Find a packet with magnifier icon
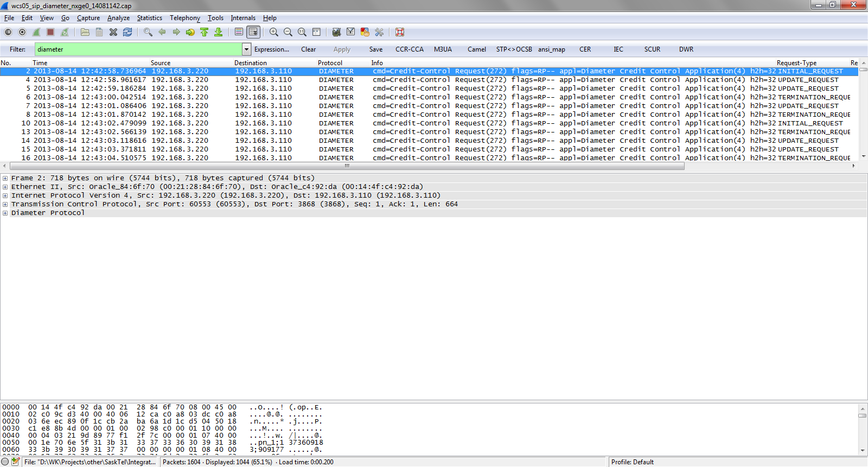The height and width of the screenshot is (467, 868). tap(148, 32)
